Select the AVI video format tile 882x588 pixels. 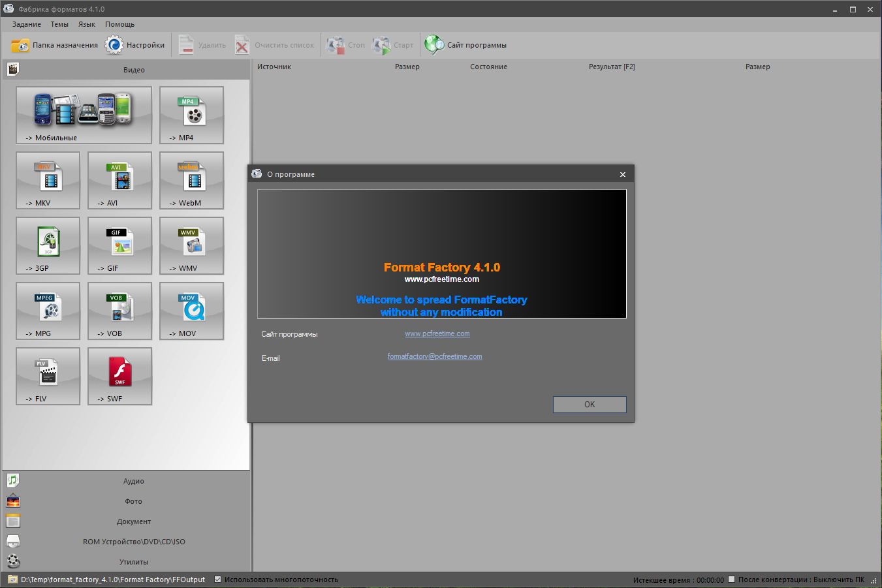point(119,180)
